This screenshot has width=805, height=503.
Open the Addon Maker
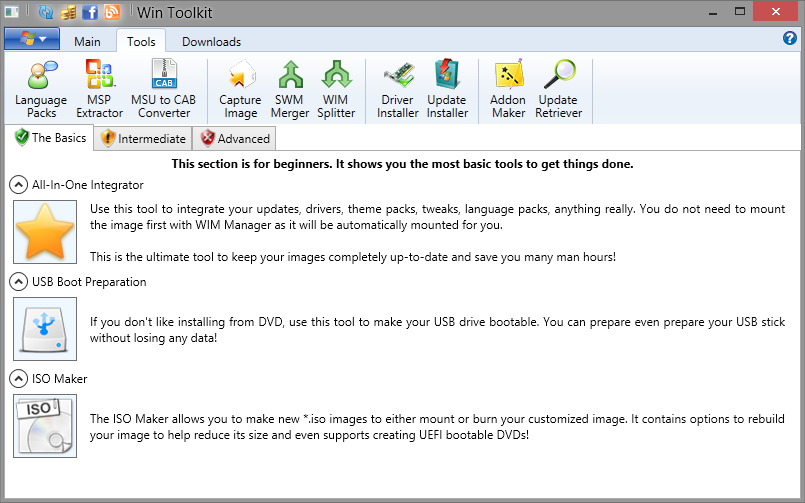508,90
